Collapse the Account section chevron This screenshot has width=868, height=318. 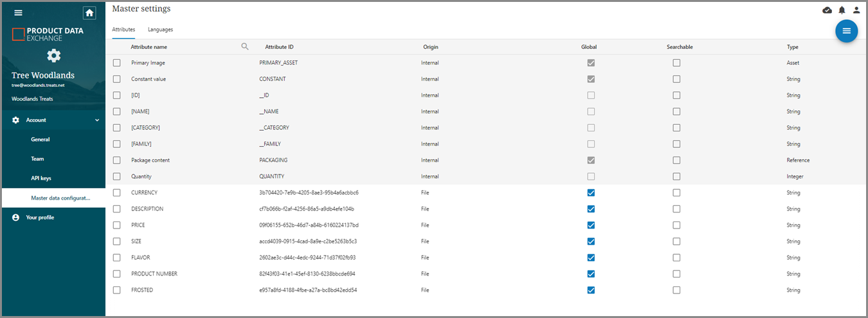coord(97,120)
